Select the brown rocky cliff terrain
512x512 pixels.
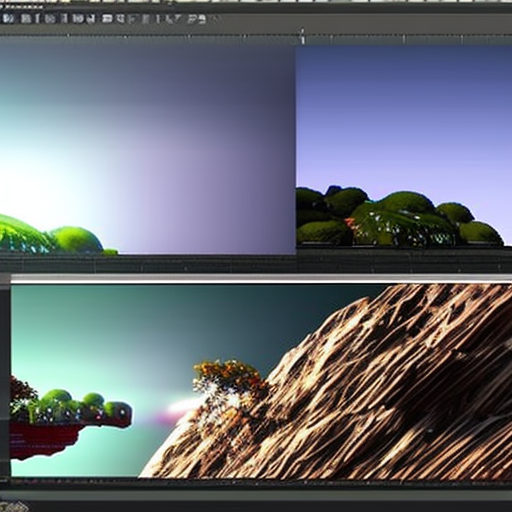350,393
